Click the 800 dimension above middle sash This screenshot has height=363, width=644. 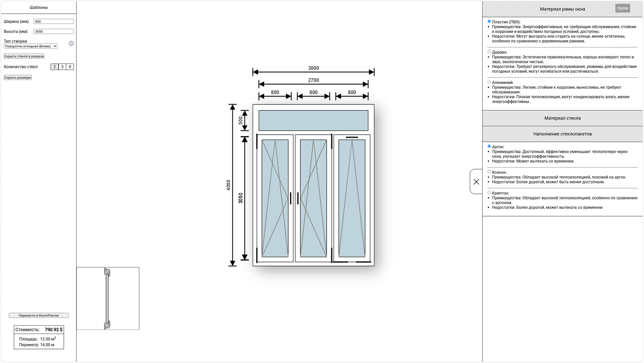click(x=313, y=92)
